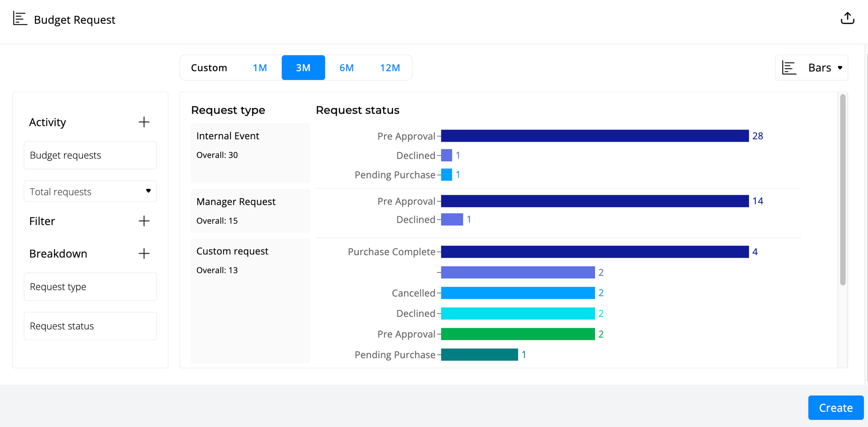Click the Manager Request type card

coord(250,211)
